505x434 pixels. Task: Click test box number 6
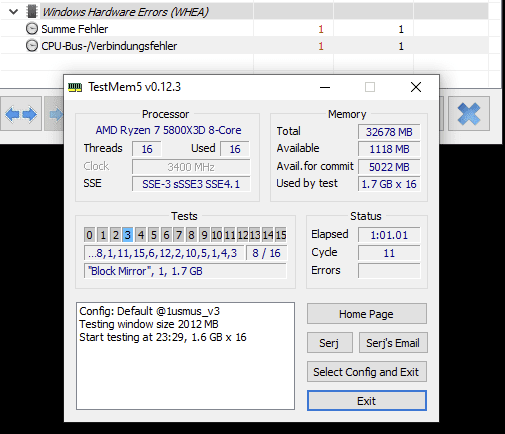(166, 235)
